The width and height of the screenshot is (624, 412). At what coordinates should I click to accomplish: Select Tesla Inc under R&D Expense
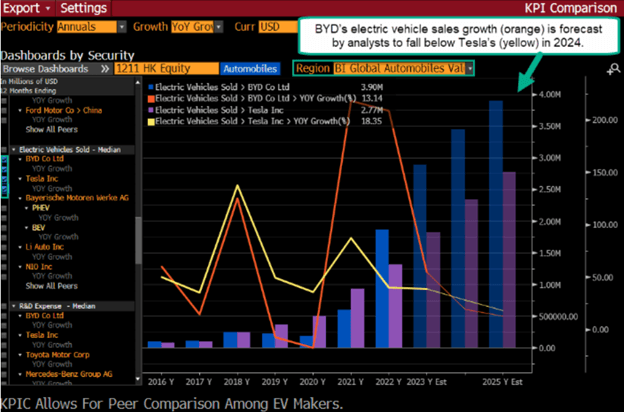pos(42,335)
